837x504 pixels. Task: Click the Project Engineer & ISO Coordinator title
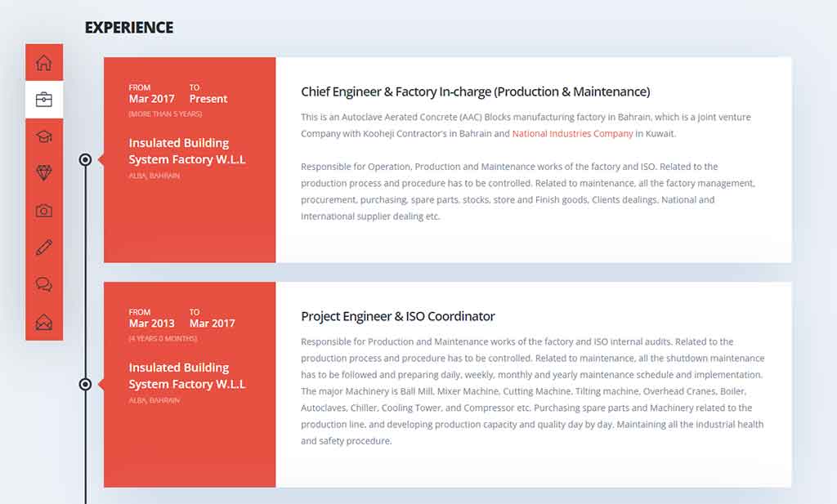(398, 316)
